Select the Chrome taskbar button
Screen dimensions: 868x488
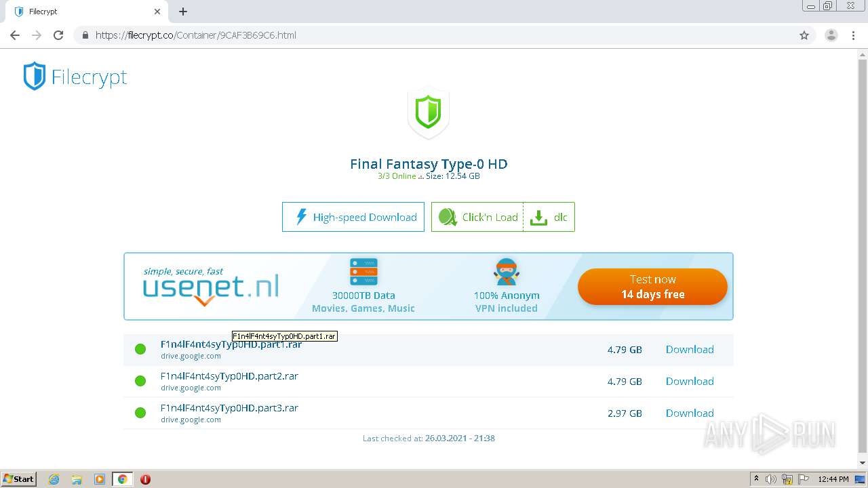[122, 479]
